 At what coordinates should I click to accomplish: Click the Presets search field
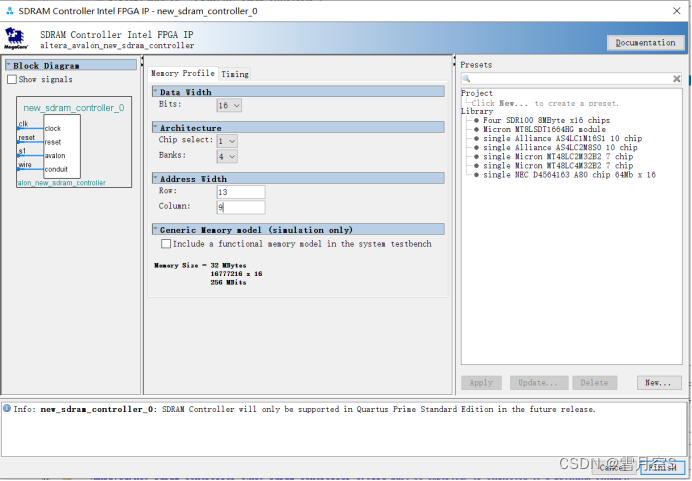click(x=572, y=79)
